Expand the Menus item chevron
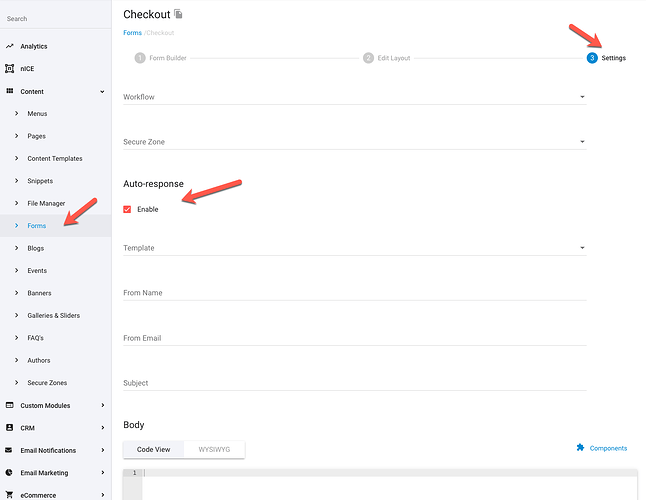646x500 pixels. 16,113
